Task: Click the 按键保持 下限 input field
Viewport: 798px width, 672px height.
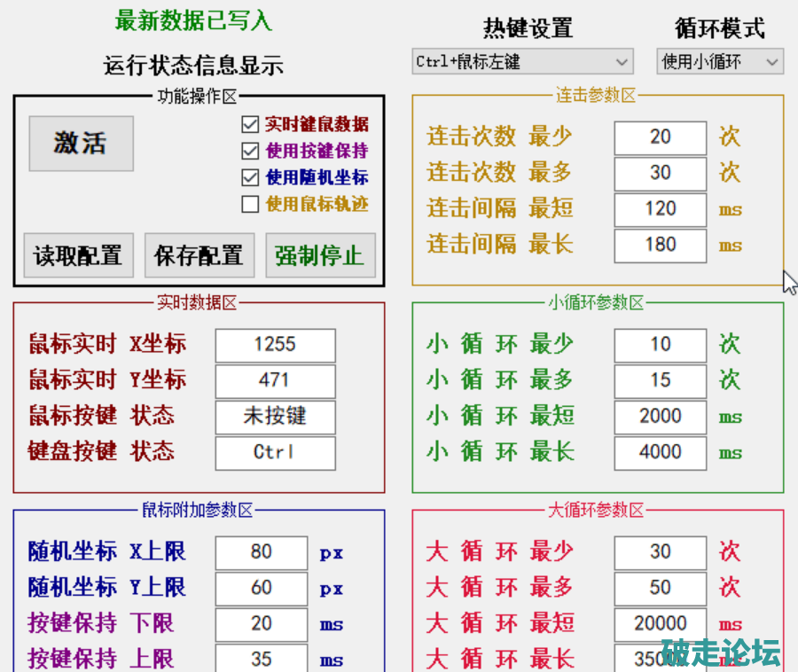Action: point(261,624)
